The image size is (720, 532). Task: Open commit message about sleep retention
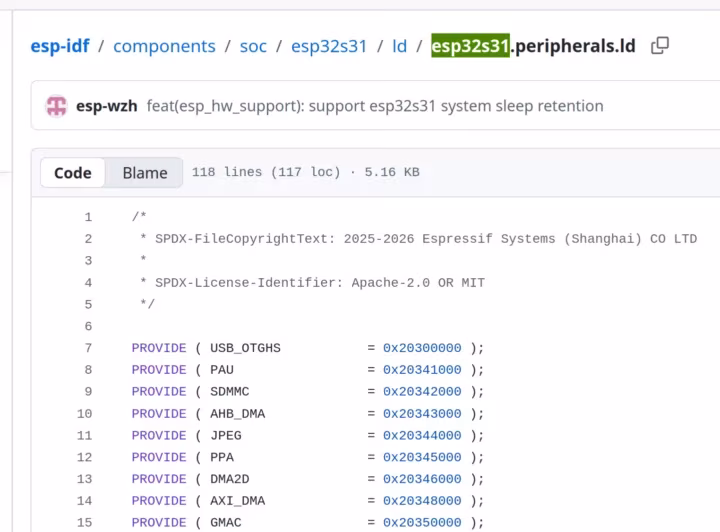[x=375, y=106]
